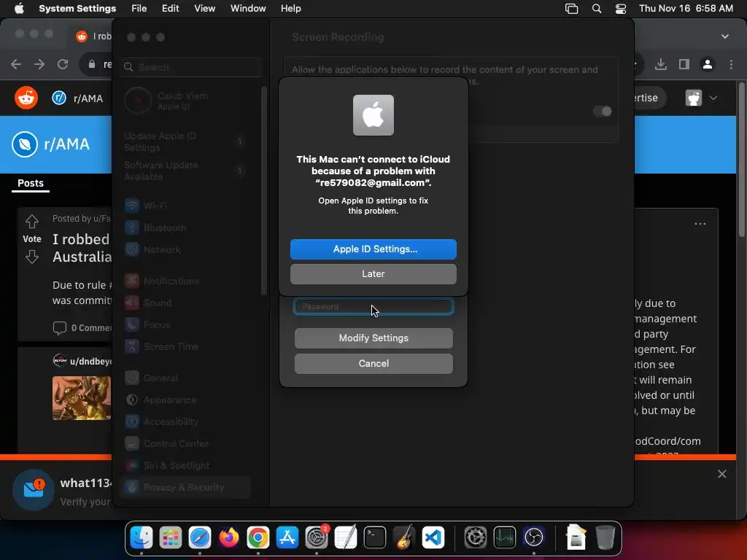Viewport: 747px width, 560px height.
Task: Select Siri & Spotlight in settings sidebar
Action: [185, 466]
